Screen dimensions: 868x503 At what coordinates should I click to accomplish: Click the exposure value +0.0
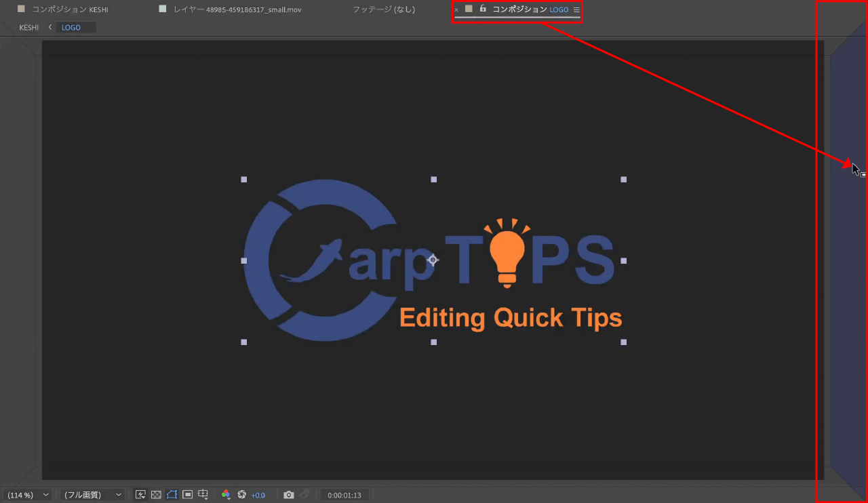(x=258, y=496)
